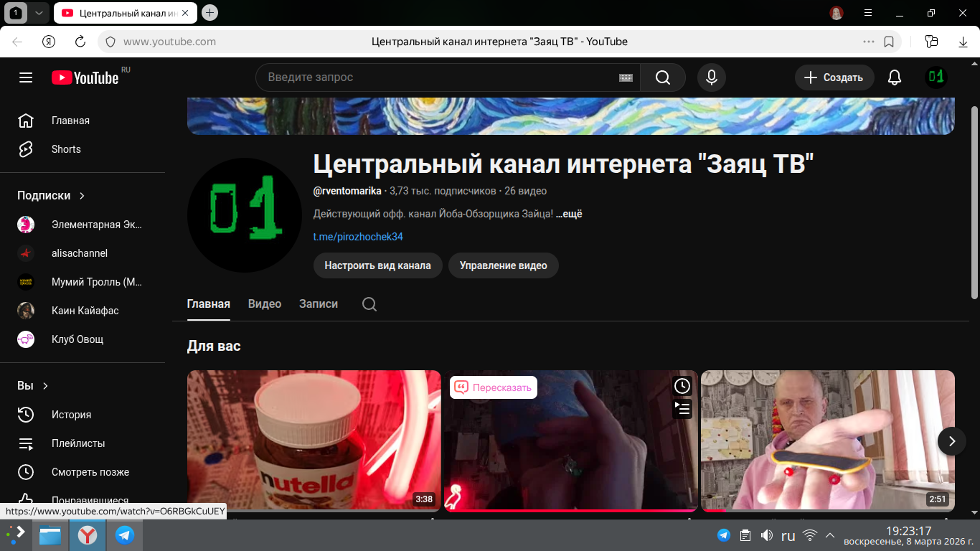Open the Создать create menu
Screen dimensions: 980x551
(834, 77)
